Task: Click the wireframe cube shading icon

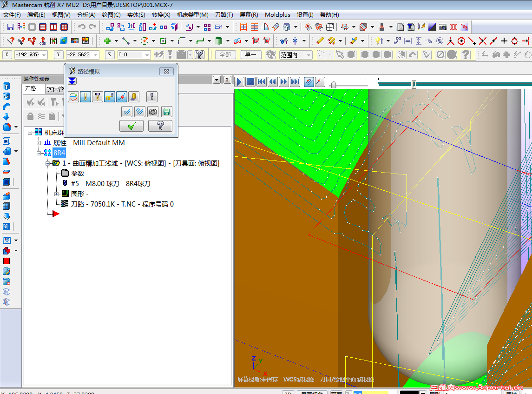Action: [x=330, y=27]
